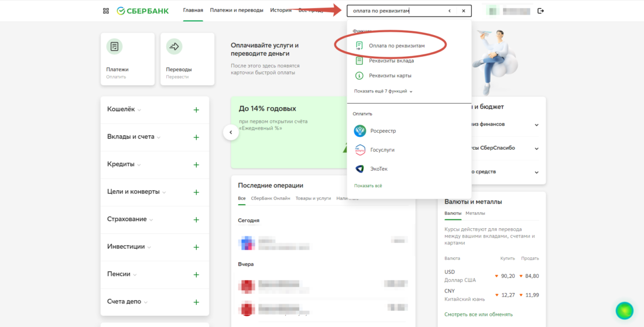Select the ЭкоТек logo in search results
644x327 pixels.
[359, 168]
